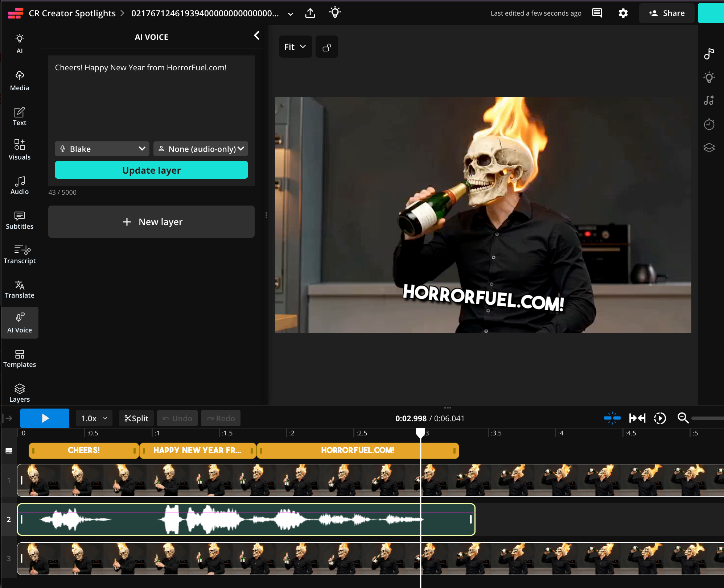Screen dimensions: 724x588
Task: Open project settings gear
Action: pyautogui.click(x=623, y=13)
